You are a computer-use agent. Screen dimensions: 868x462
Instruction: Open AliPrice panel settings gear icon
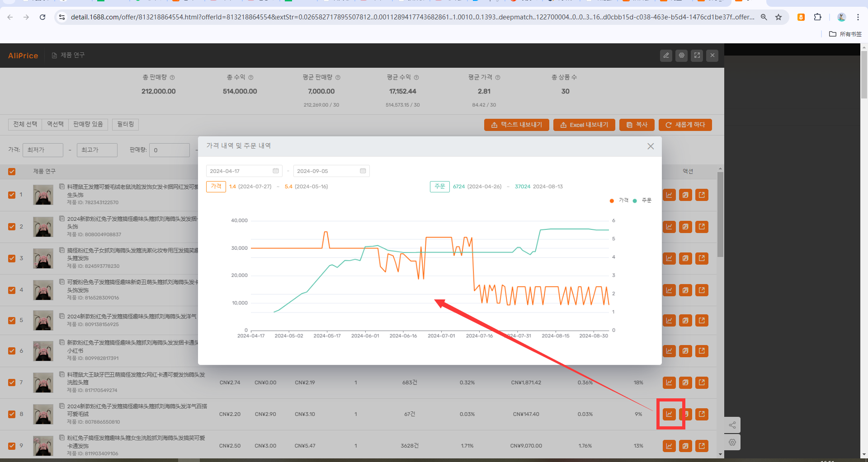click(x=682, y=56)
